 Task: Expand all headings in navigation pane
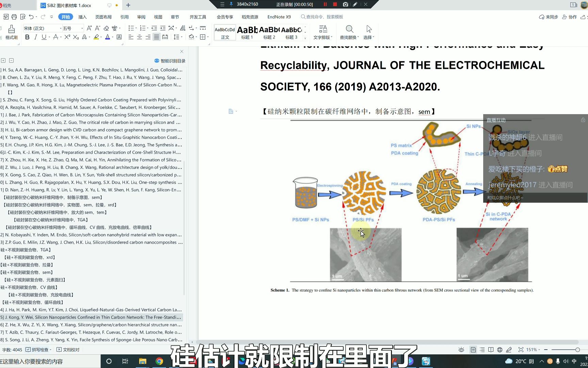pyautogui.click(x=3, y=61)
